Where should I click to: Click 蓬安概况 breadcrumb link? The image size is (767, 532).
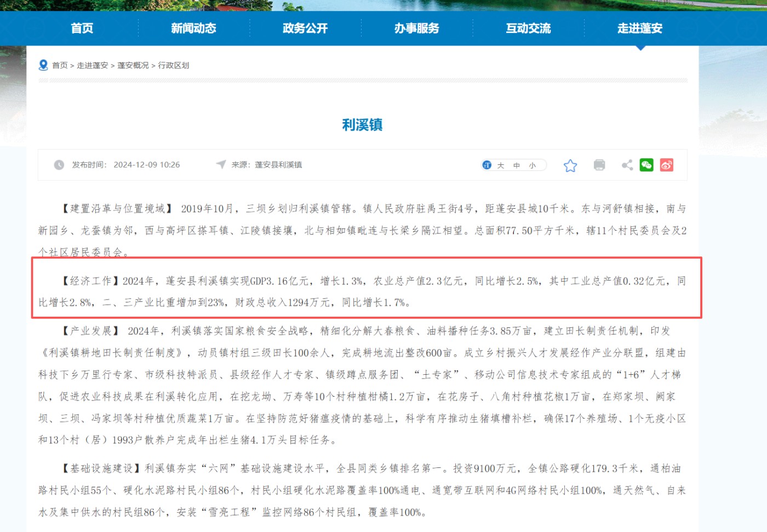tap(133, 65)
